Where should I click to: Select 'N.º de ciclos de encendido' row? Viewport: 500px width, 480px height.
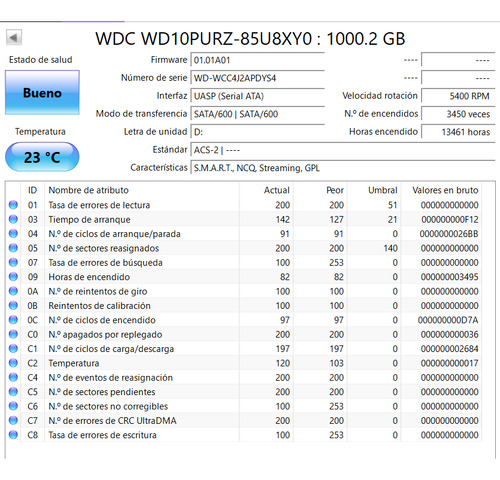[244, 320]
